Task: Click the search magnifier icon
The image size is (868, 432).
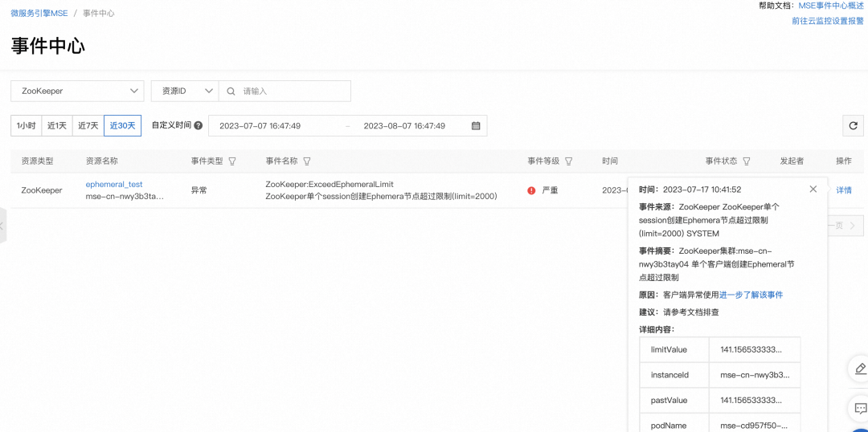Action: [231, 92]
